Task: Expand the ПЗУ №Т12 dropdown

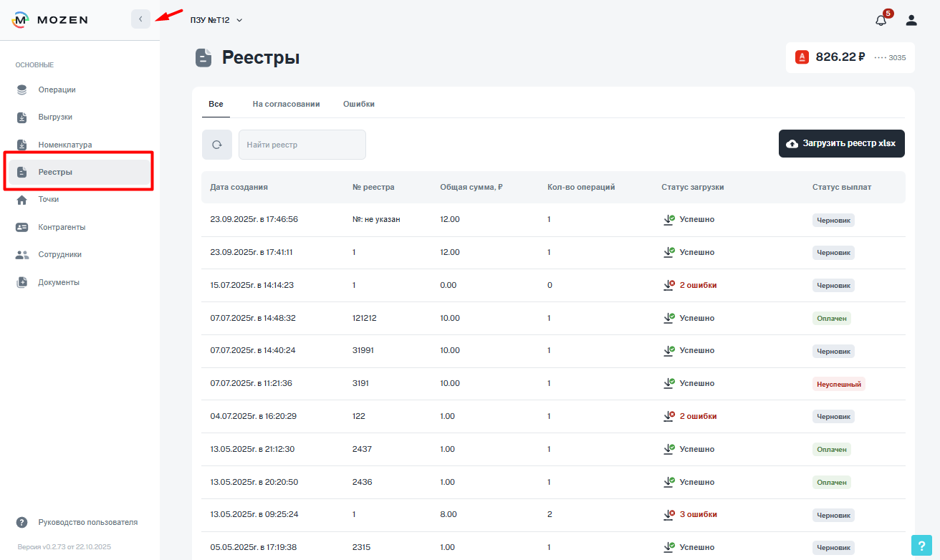Action: pyautogui.click(x=216, y=20)
